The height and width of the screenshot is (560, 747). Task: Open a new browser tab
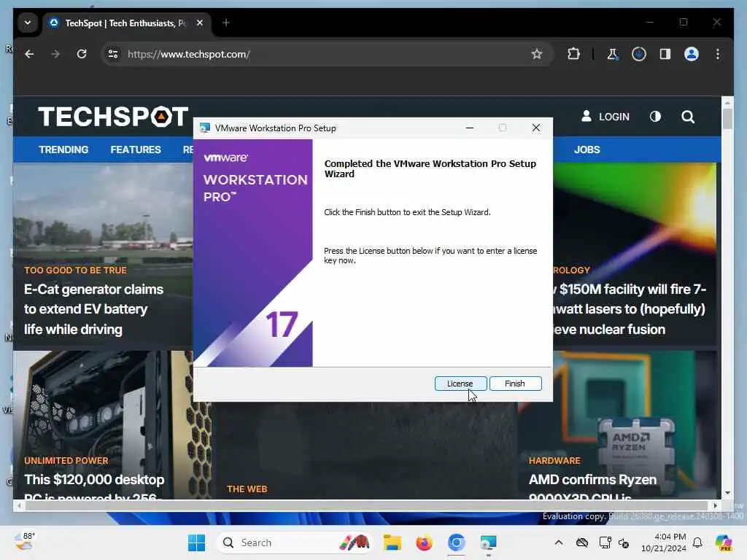point(226,23)
